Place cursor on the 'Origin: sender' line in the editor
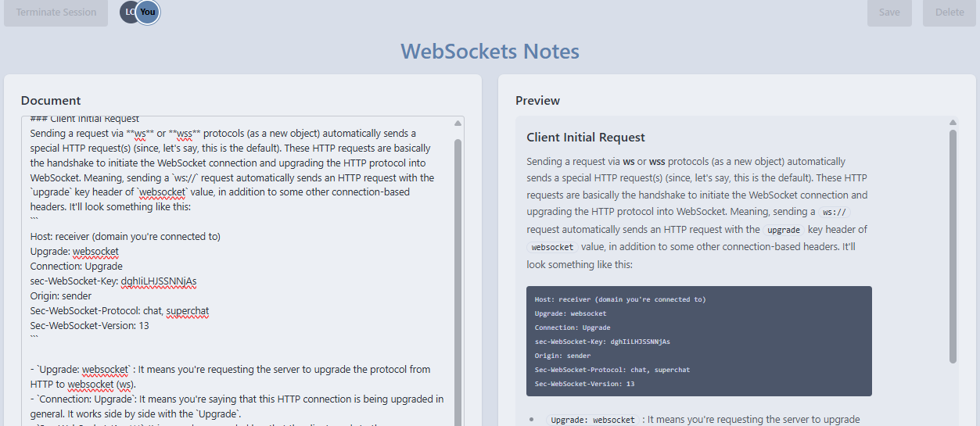The width and height of the screenshot is (980, 426). point(61,296)
